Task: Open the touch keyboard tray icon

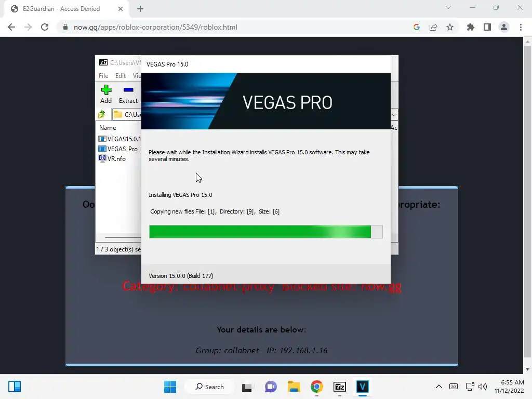Action: coord(453,387)
